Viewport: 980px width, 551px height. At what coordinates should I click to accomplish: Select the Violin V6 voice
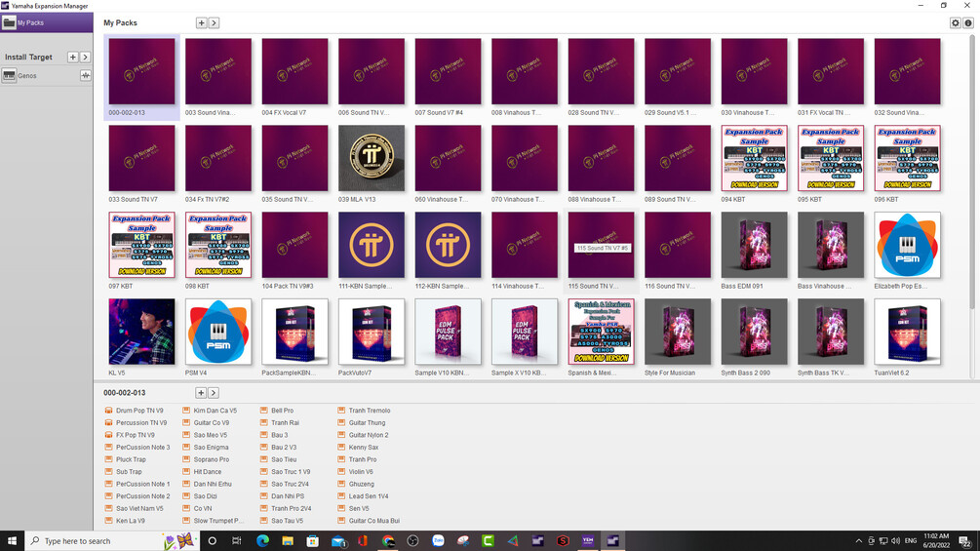[x=356, y=472]
